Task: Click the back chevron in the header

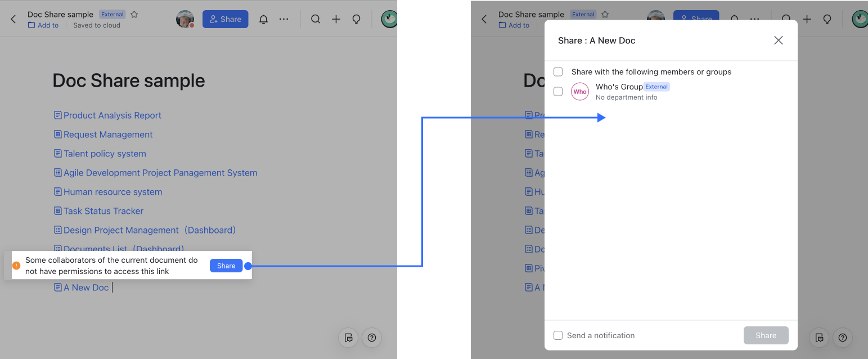Action: click(13, 19)
